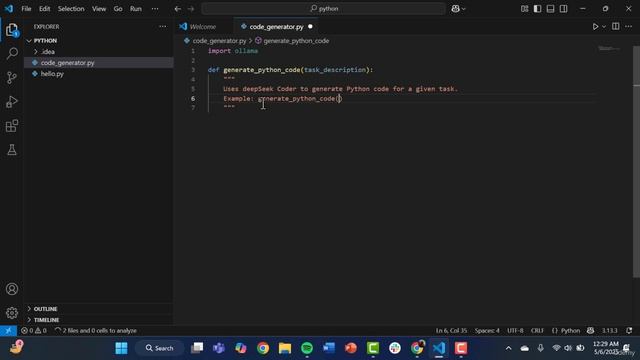Viewport: 640px width, 360px height.
Task: Go back with the navigation arrow
Action: 178,9
